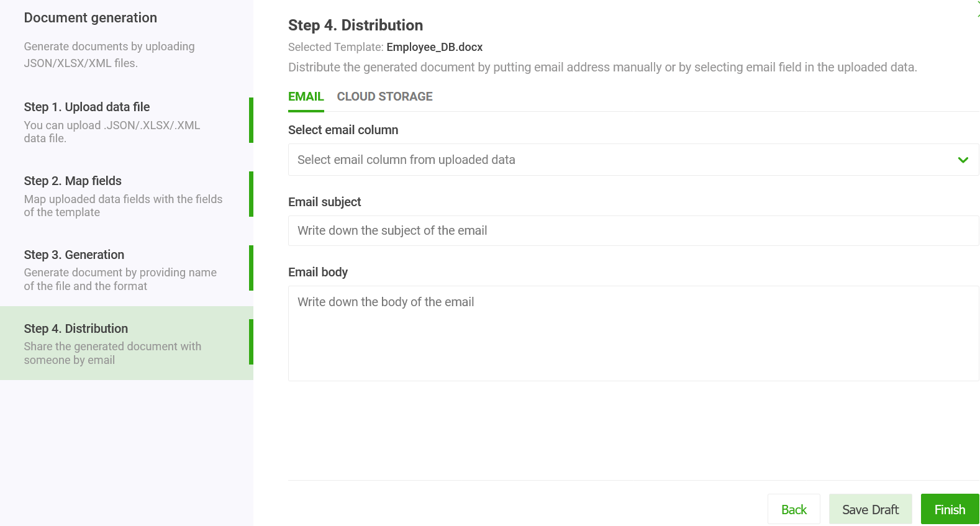Screen dimensions: 980x526
Task: Click Save Draft
Action: tap(871, 509)
